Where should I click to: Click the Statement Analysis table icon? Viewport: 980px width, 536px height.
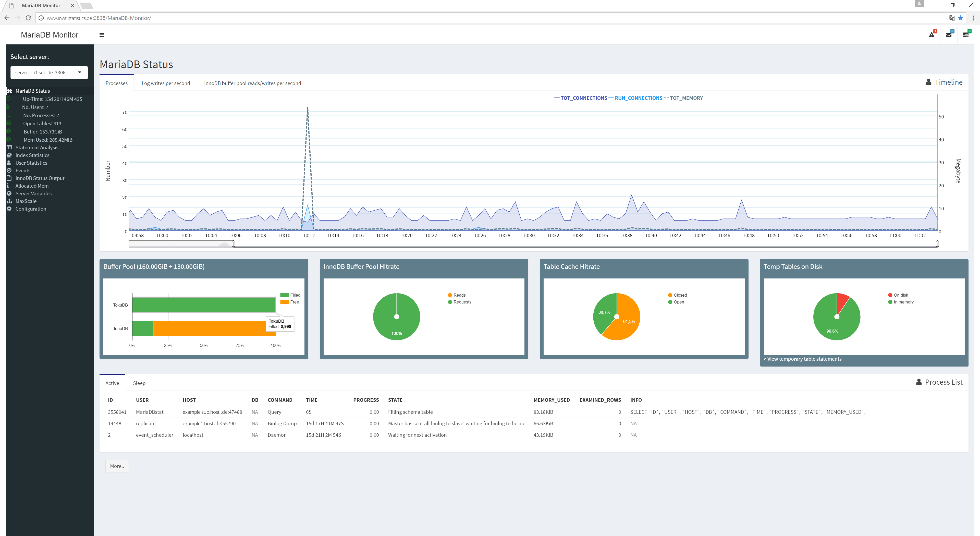(x=9, y=147)
